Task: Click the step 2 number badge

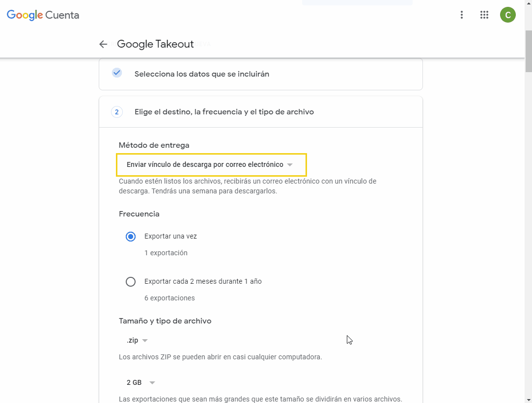Action: click(x=117, y=112)
